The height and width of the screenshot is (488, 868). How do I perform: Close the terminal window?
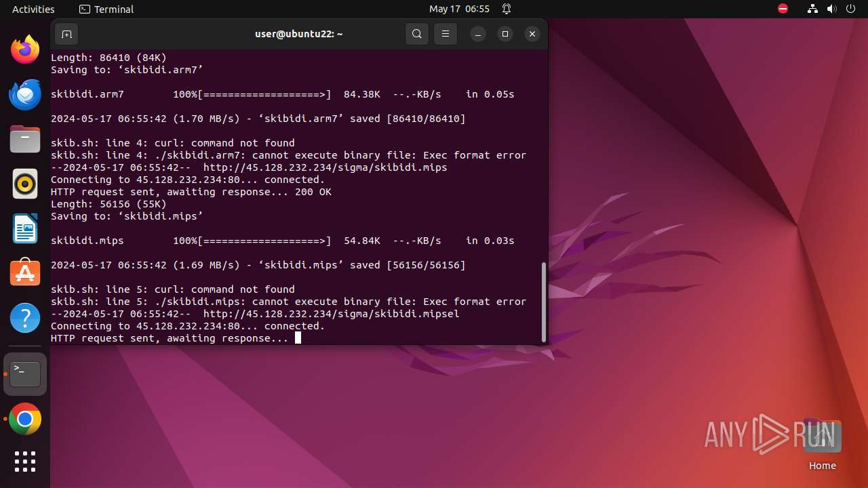[x=532, y=34]
